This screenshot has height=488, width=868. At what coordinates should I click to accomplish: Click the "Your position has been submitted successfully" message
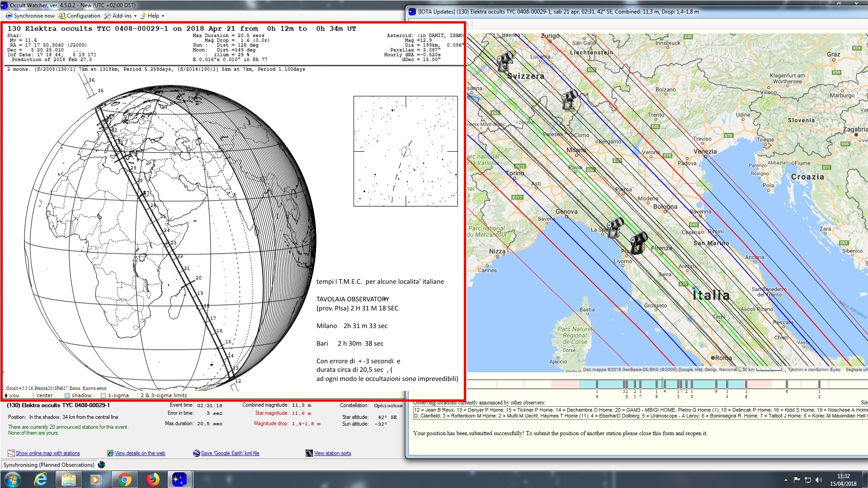pyautogui.click(x=560, y=433)
